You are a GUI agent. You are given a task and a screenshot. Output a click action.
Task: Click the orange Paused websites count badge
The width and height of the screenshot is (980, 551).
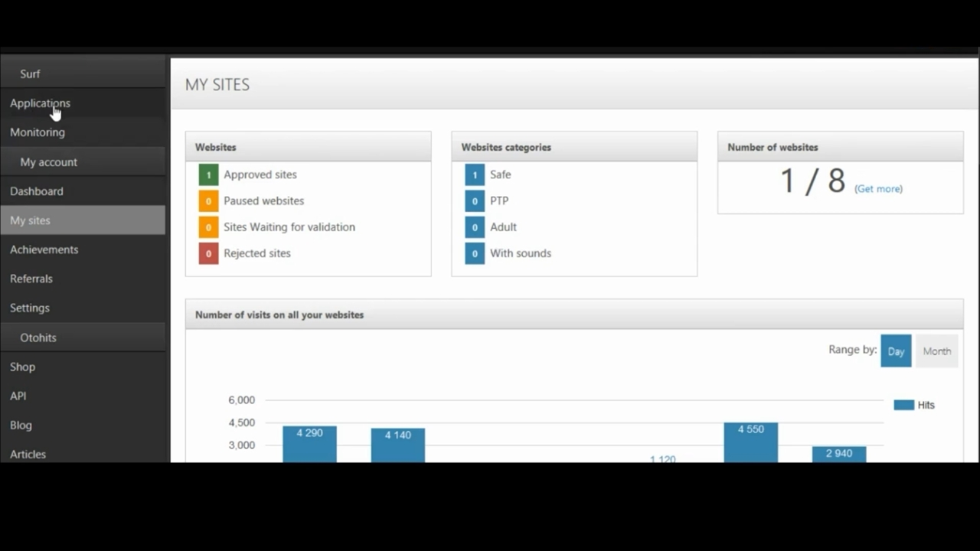[208, 201]
